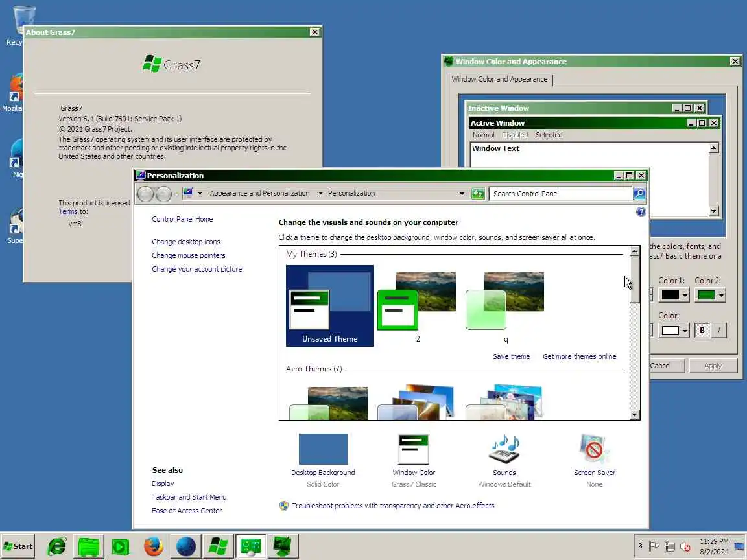Viewport: 747px width, 560px height.
Task: Toggle the Italic I font button
Action: click(x=719, y=331)
